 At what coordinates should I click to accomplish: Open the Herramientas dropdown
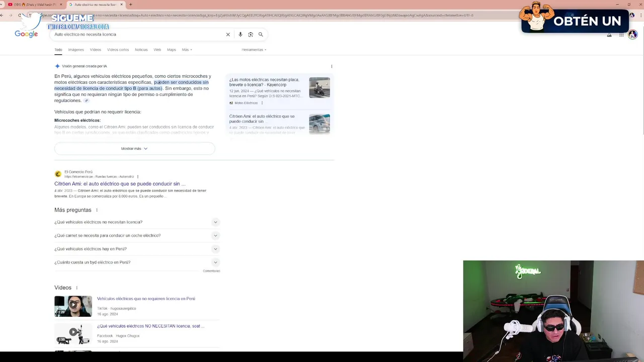point(254,50)
